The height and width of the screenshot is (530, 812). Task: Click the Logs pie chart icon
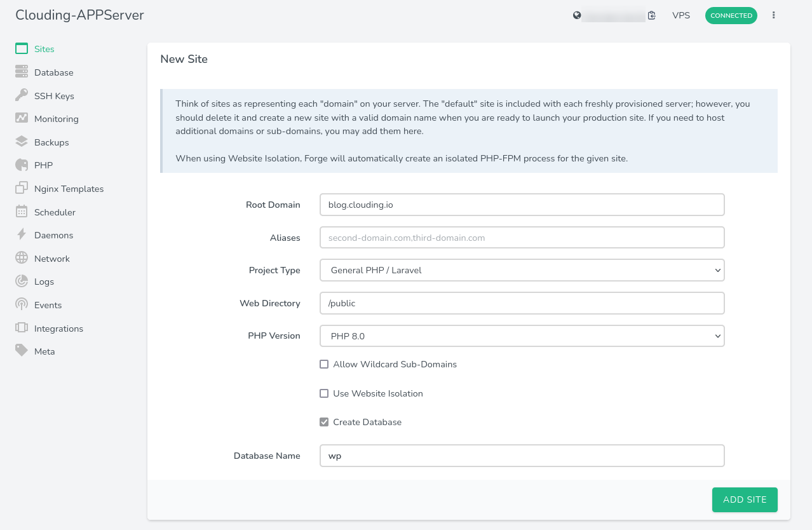(x=22, y=282)
